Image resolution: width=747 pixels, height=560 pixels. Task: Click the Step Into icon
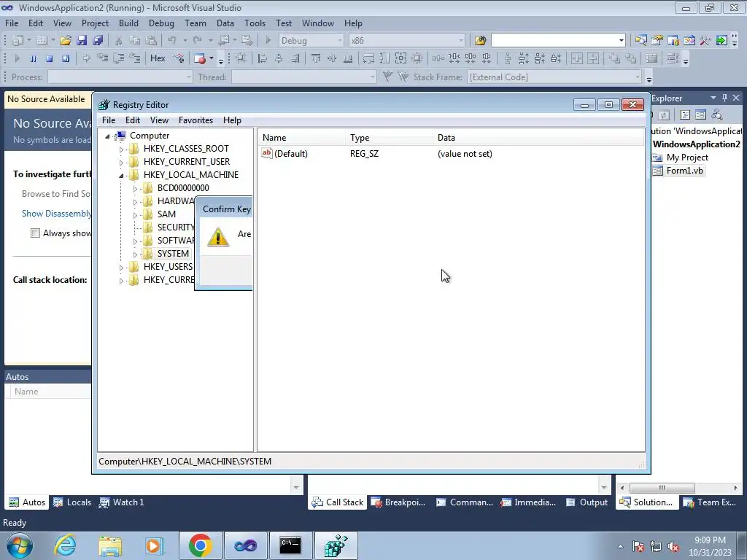point(102,58)
